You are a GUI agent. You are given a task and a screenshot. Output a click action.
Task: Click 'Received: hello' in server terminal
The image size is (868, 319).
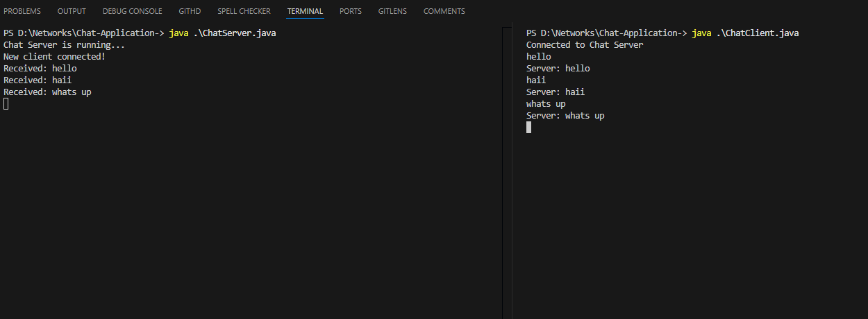(x=40, y=69)
